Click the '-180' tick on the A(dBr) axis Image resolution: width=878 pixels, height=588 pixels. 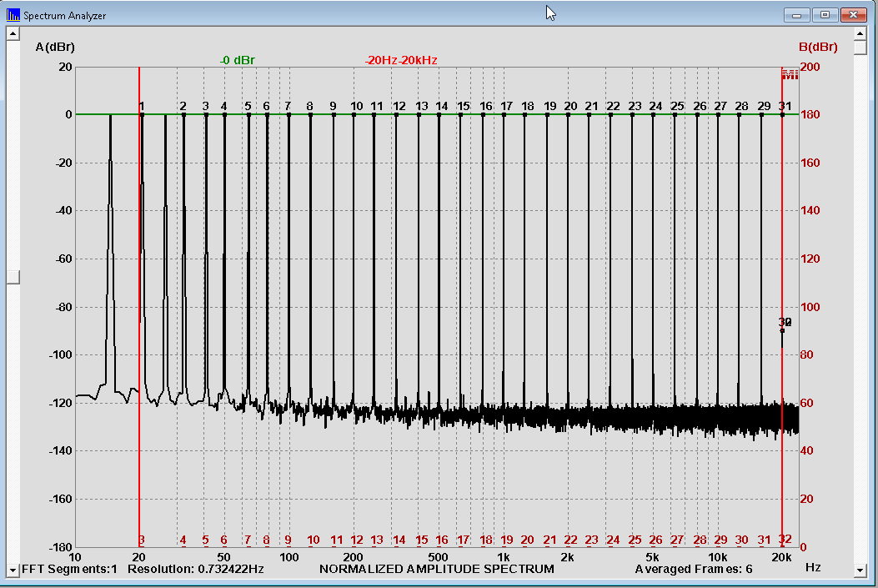(61, 546)
